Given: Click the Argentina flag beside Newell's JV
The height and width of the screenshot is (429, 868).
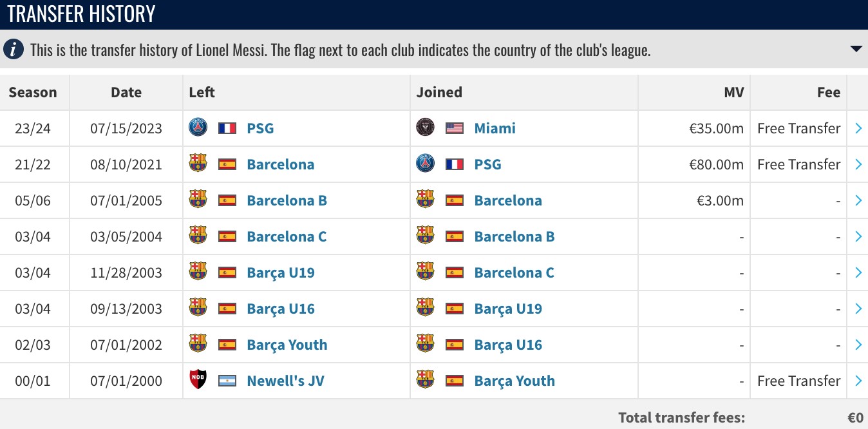Looking at the screenshot, I should (227, 381).
